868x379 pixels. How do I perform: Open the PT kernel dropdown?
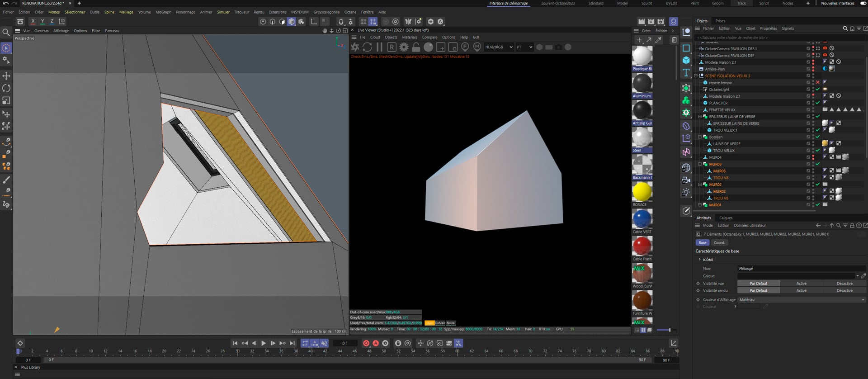point(524,47)
